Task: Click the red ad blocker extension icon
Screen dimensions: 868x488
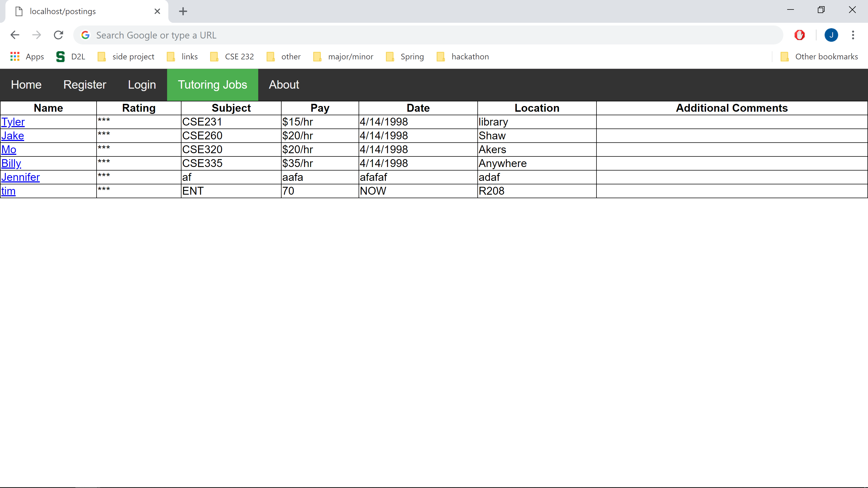Action: coord(799,35)
